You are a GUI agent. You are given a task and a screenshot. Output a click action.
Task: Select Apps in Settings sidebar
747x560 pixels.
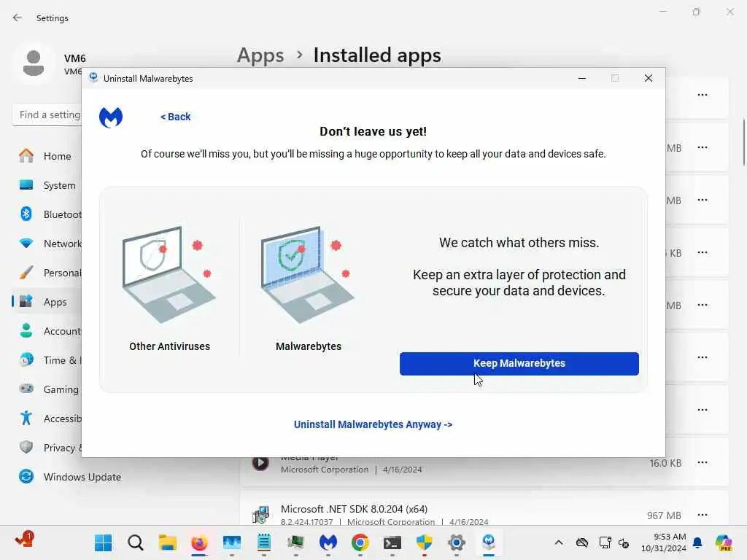click(46, 302)
